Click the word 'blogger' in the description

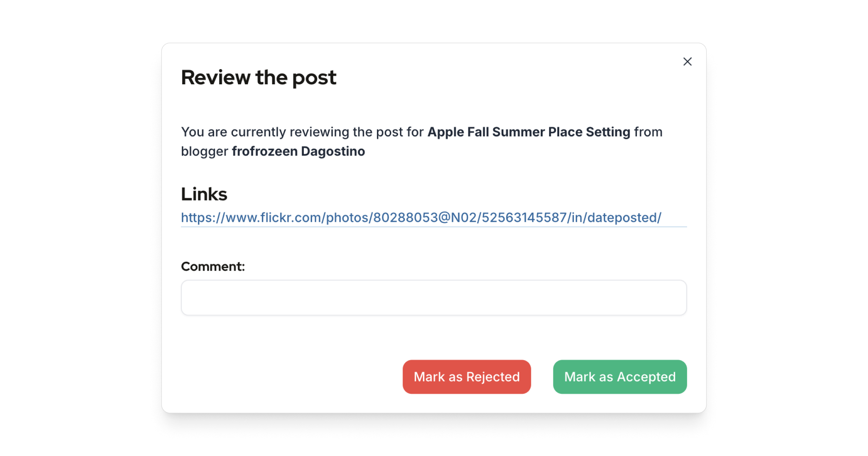[x=204, y=151]
